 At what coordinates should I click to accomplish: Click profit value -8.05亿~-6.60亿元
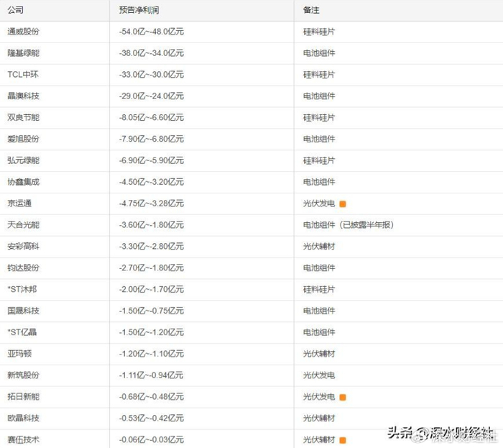[x=152, y=117]
